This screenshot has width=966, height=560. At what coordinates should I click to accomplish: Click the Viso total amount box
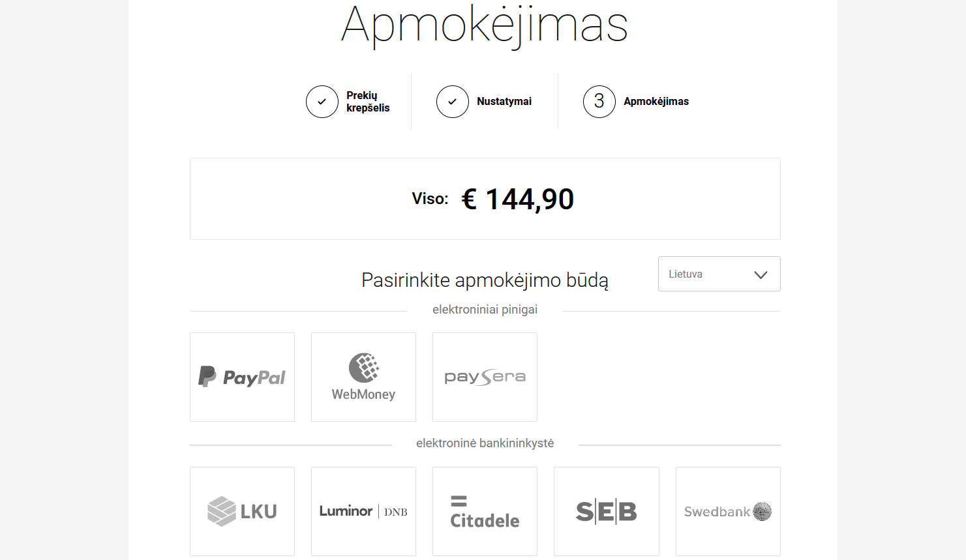tap(485, 199)
